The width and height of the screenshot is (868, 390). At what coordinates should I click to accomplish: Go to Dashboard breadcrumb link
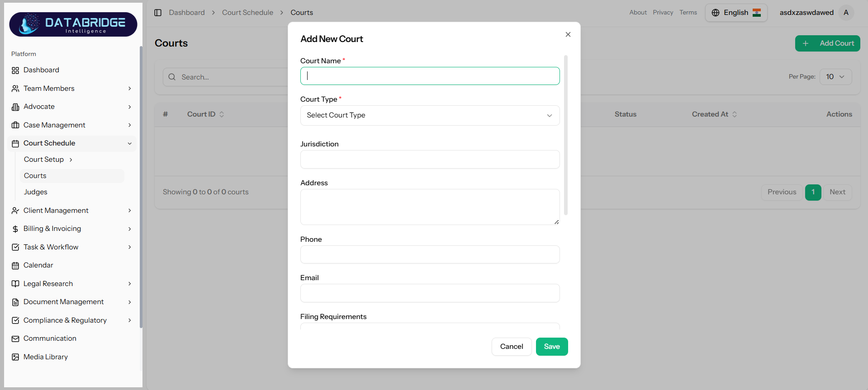[187, 13]
